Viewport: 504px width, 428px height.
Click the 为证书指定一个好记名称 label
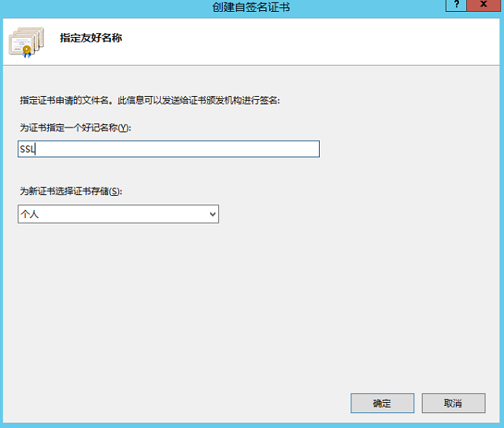coord(75,127)
